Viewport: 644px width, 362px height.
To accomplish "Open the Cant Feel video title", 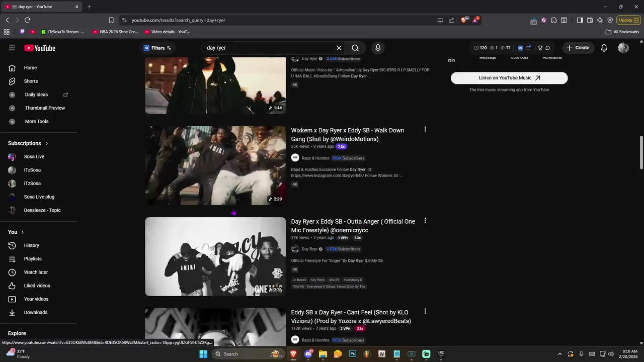I will pyautogui.click(x=351, y=317).
